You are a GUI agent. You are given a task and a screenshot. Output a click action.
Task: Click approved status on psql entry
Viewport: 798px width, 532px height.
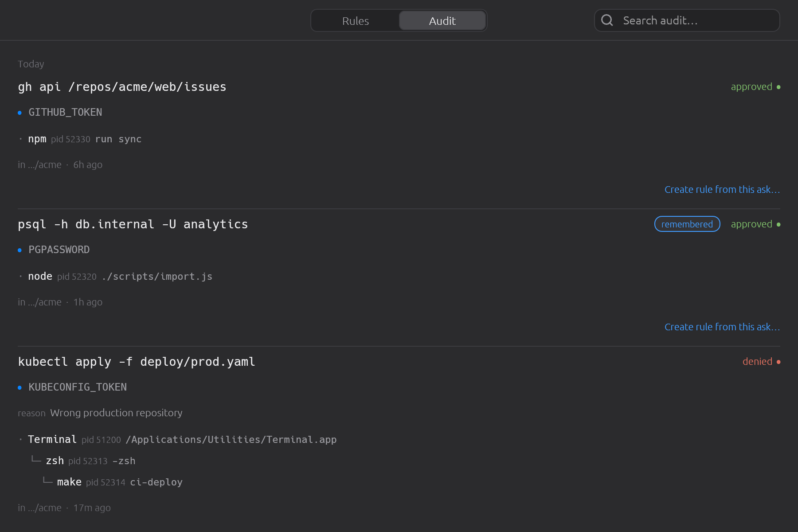(x=755, y=224)
